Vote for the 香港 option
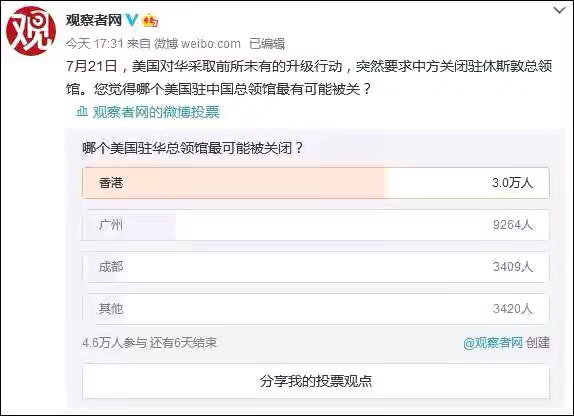 pyautogui.click(x=316, y=183)
